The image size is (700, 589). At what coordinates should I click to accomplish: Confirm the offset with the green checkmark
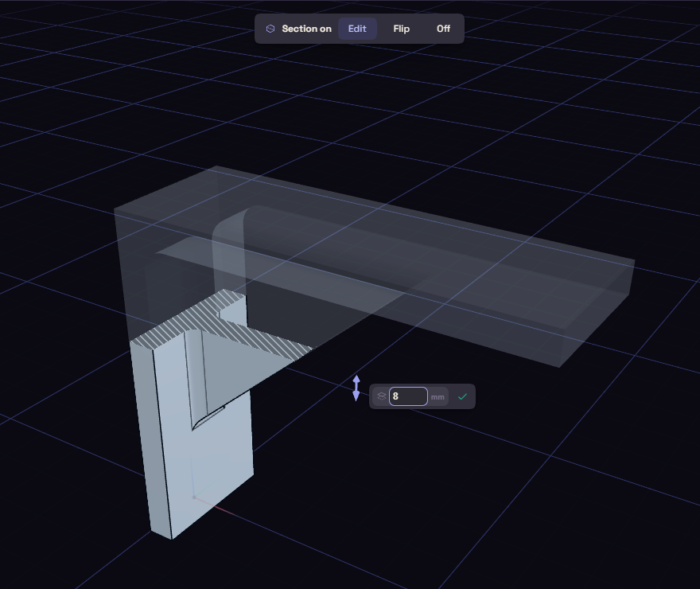(462, 396)
